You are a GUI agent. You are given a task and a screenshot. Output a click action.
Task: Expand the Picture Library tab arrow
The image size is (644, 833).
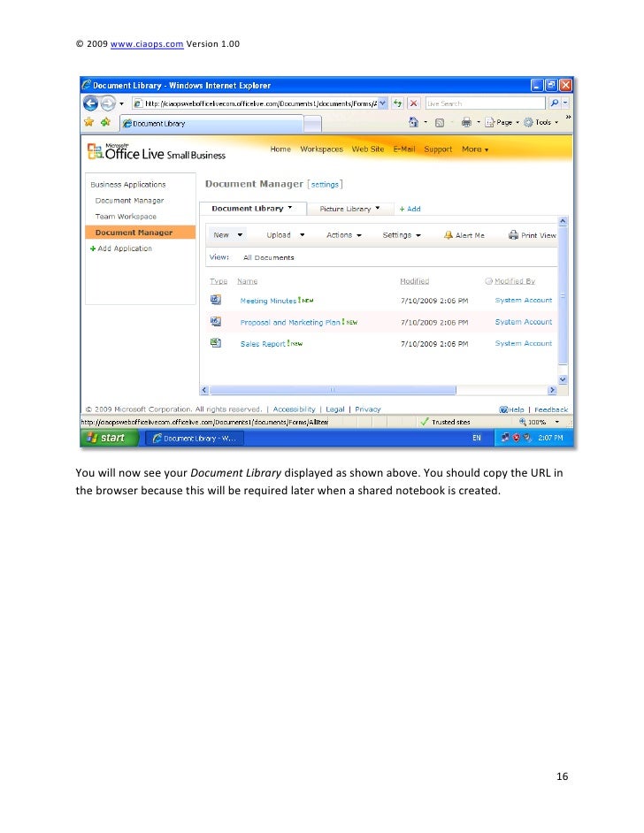[378, 208]
